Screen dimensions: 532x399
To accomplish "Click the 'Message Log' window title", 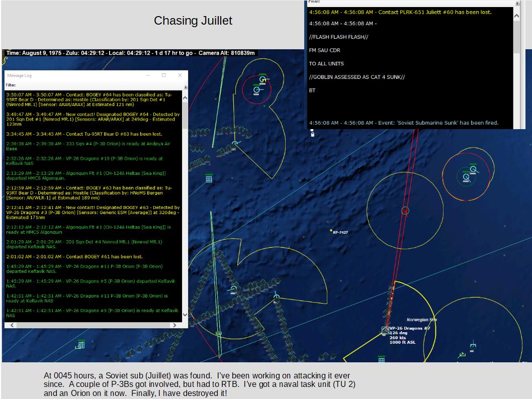I will (19, 75).
